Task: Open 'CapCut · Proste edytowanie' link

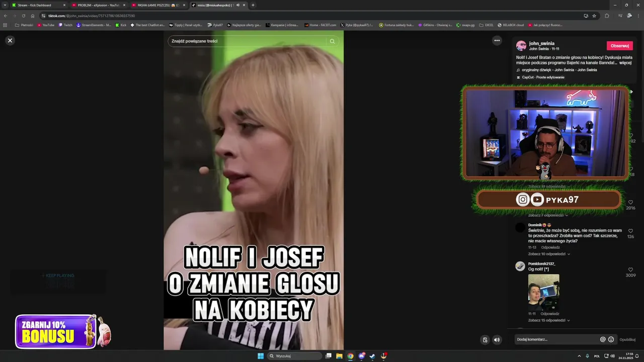Action: pos(543,77)
